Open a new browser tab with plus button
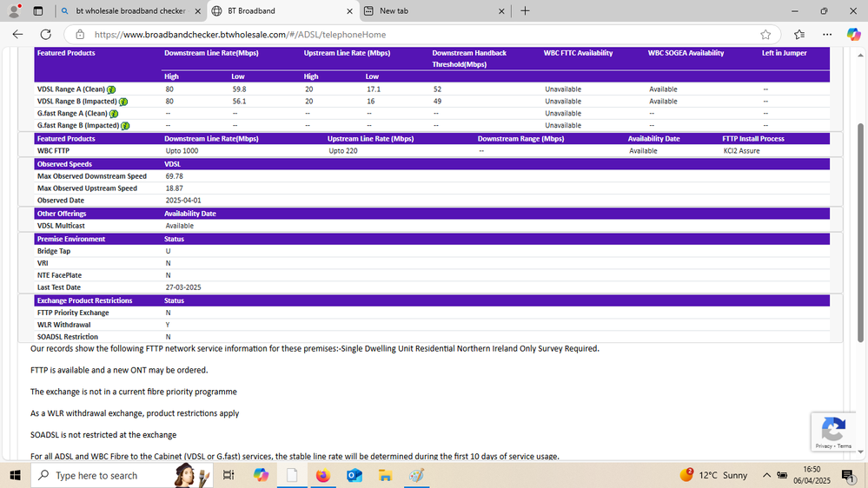 pos(525,11)
